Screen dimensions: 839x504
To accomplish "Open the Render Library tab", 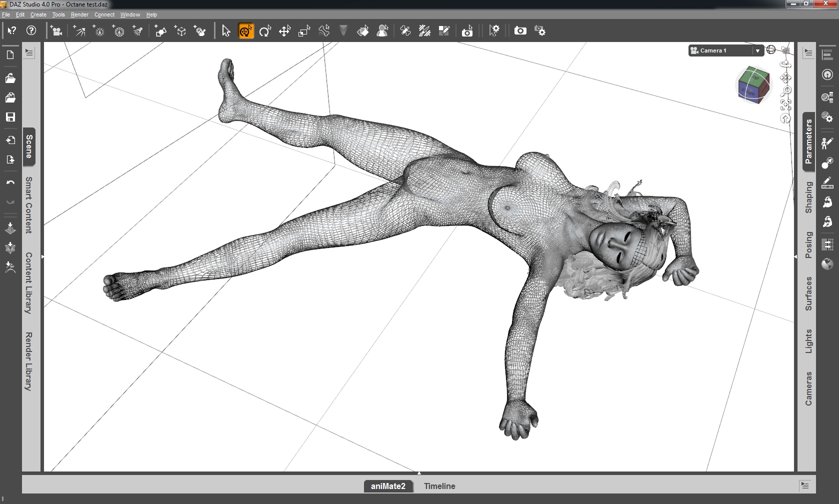I will (x=29, y=361).
